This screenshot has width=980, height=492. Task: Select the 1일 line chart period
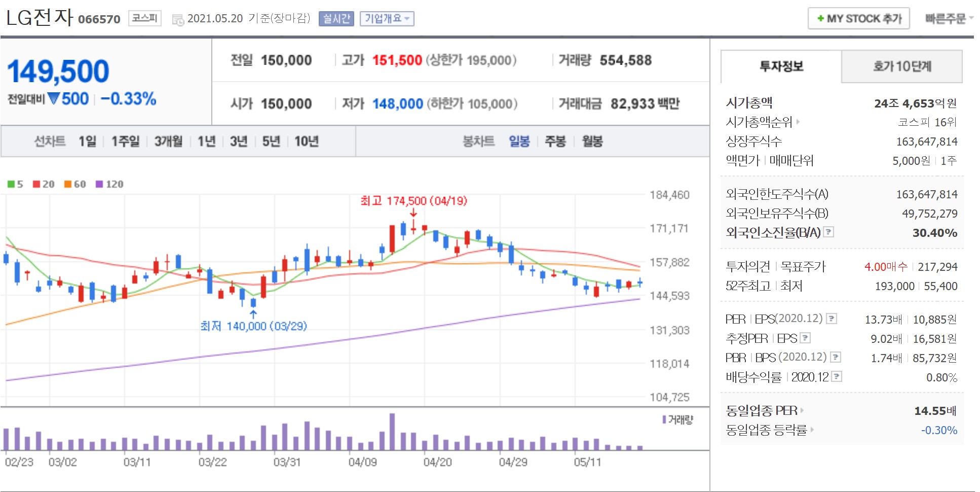coord(87,141)
